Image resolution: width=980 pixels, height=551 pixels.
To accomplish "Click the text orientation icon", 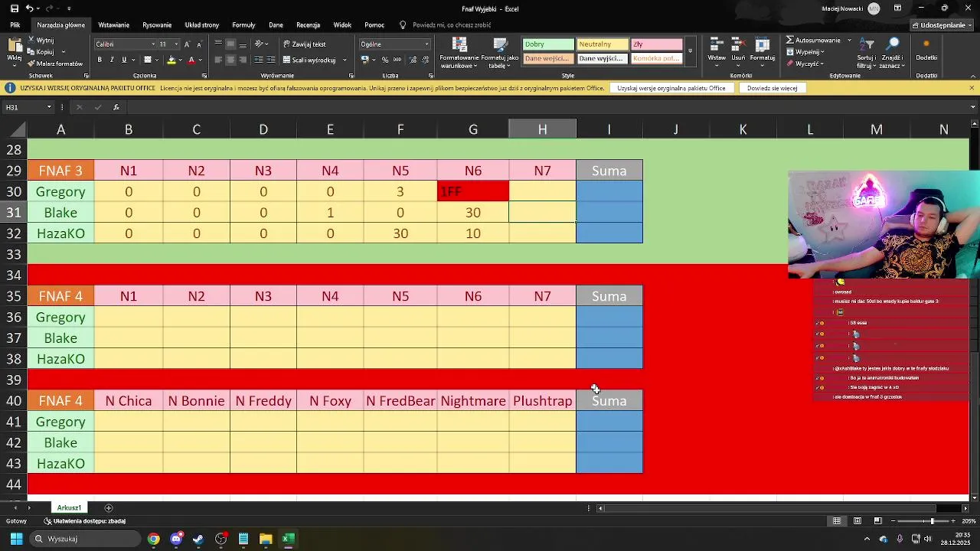I will 260,44.
